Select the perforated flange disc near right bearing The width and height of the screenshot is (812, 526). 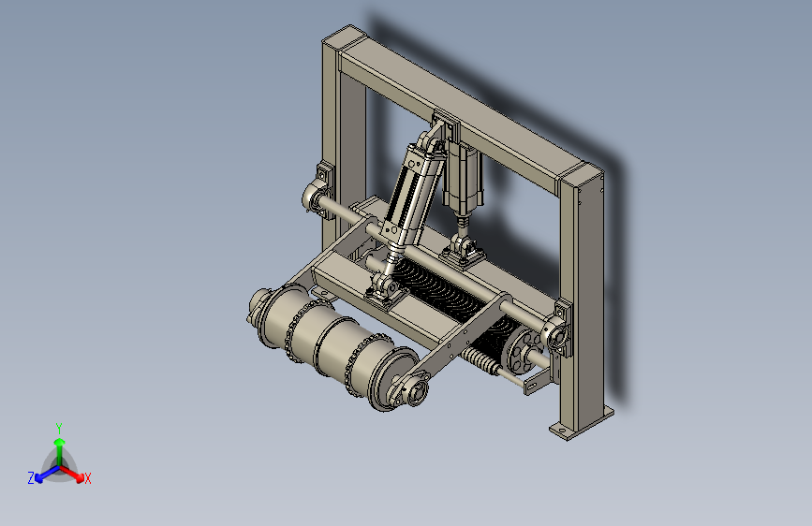[522, 351]
